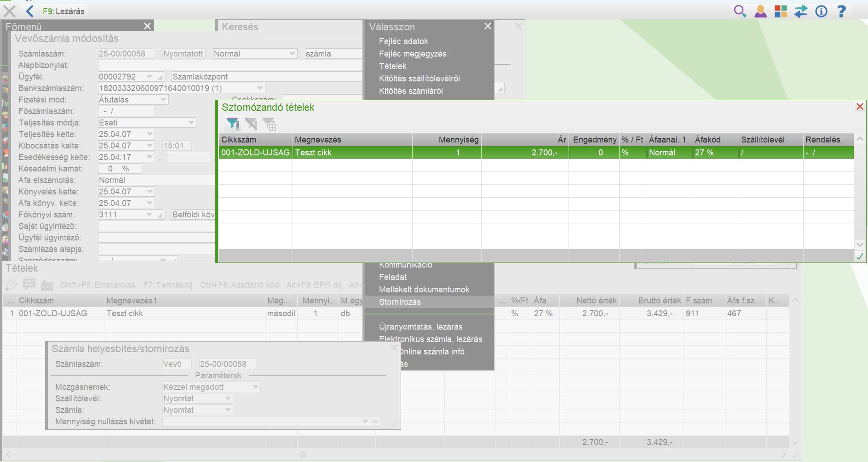This screenshot has height=462, width=868.
Task: Choose Fejléc adatok menu entry
Action: click(403, 41)
